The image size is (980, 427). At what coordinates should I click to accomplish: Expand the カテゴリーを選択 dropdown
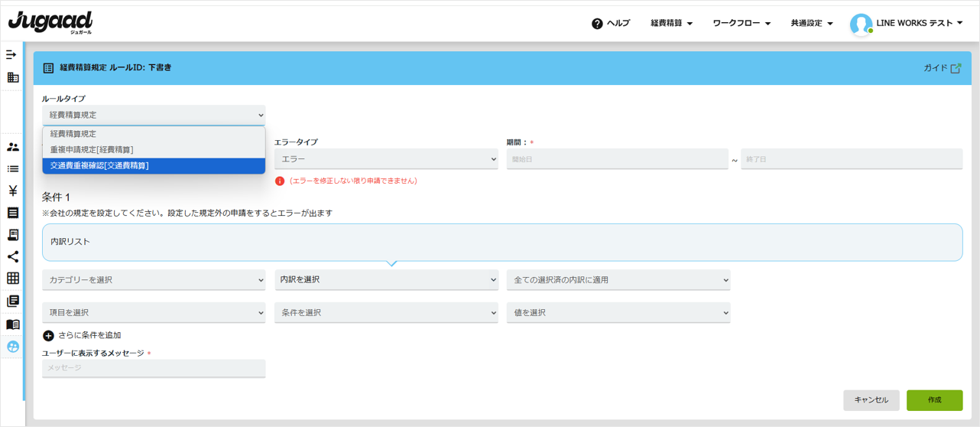(154, 280)
